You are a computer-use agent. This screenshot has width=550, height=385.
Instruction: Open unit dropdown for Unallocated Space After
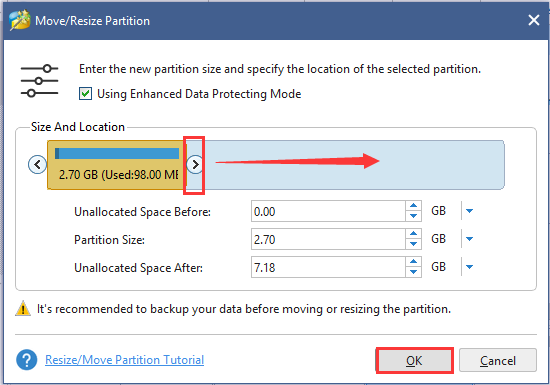point(469,267)
